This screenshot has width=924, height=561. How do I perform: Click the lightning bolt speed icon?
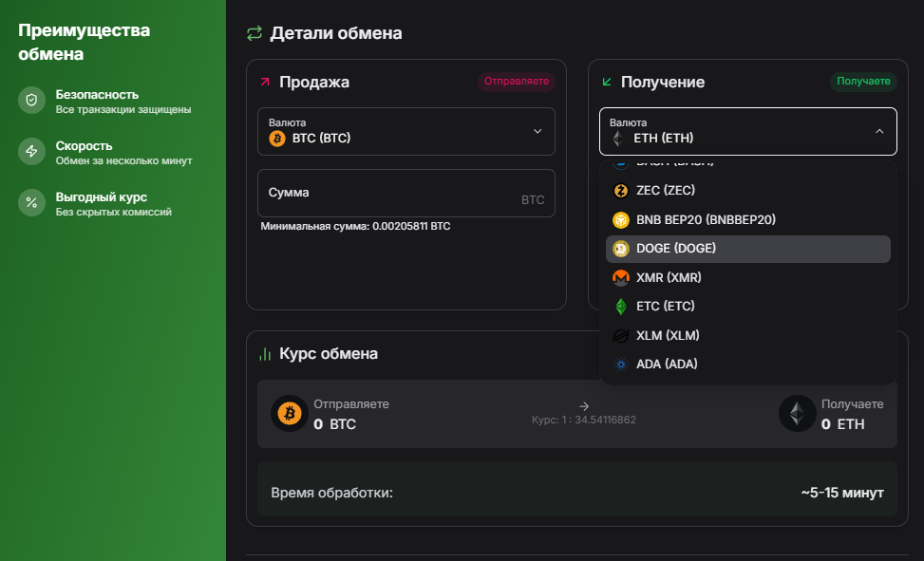click(32, 152)
